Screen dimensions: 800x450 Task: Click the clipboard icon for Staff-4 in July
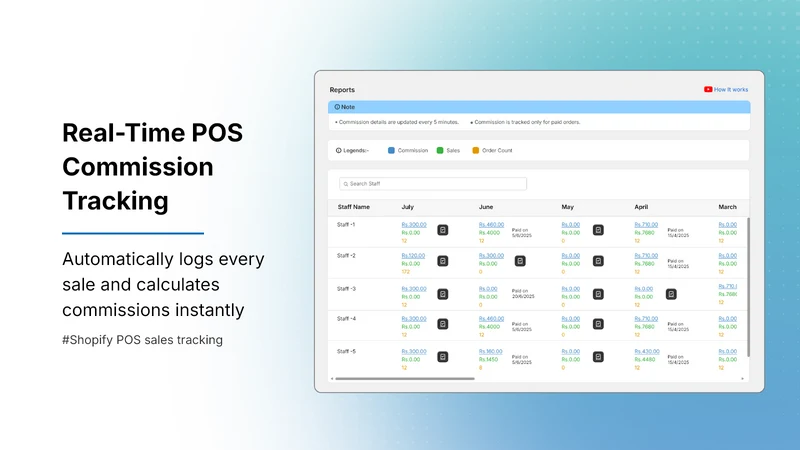click(x=442, y=324)
